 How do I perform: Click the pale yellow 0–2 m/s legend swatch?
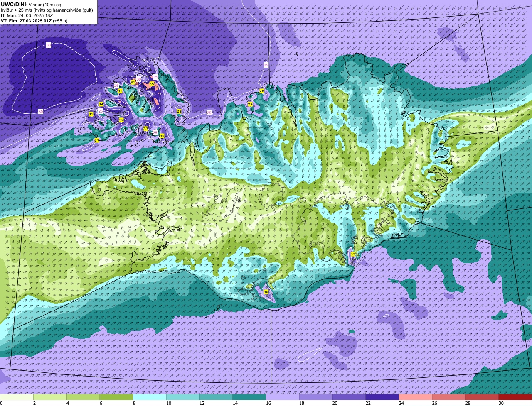tap(17, 397)
